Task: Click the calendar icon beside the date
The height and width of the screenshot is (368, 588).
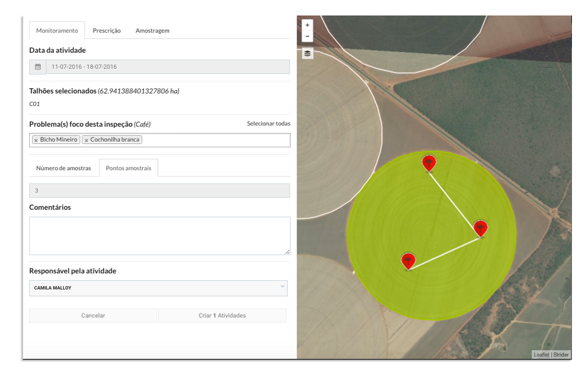Action: click(38, 67)
